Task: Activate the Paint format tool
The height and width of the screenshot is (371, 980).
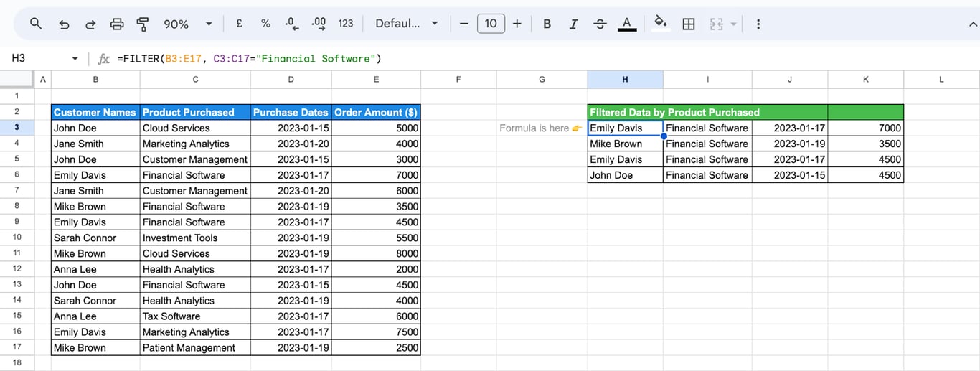Action: tap(143, 24)
